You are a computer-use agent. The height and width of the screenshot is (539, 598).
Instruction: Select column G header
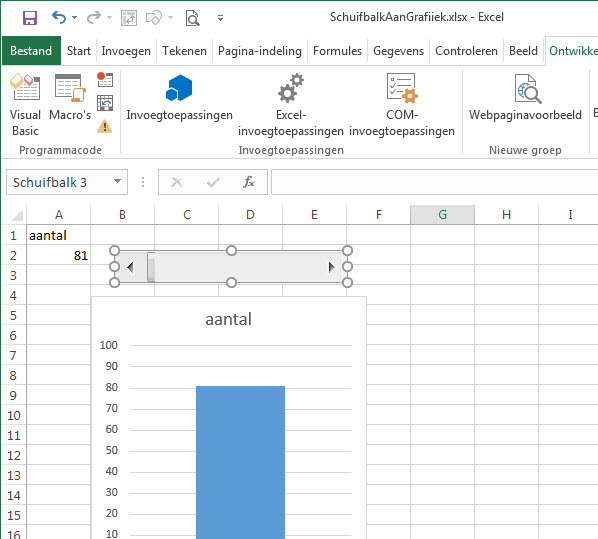pos(442,215)
